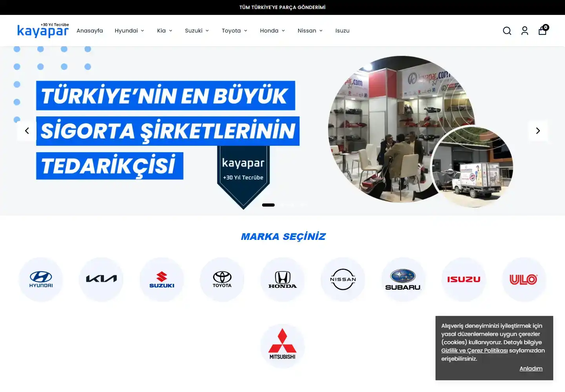Open the search magnifier icon

tap(507, 31)
